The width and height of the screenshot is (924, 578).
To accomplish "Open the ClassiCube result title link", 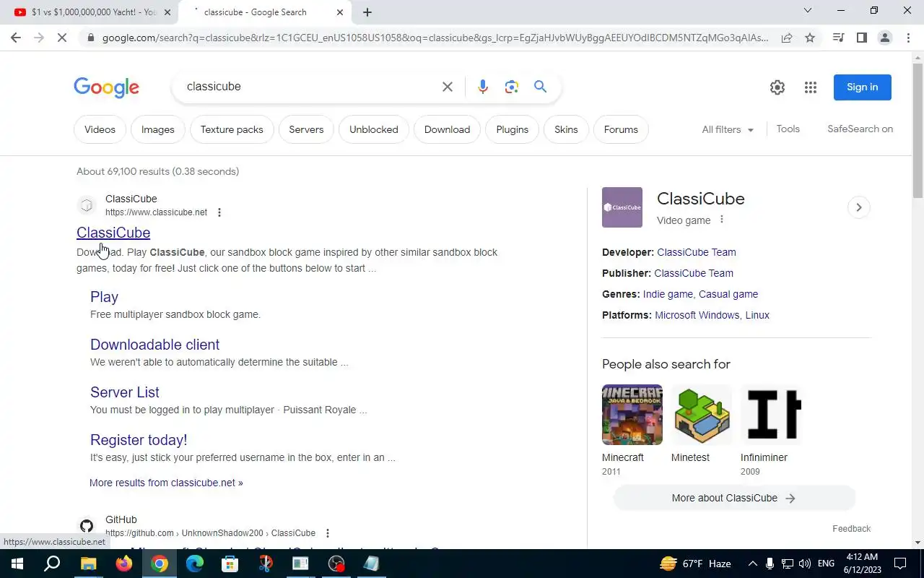I will point(113,233).
